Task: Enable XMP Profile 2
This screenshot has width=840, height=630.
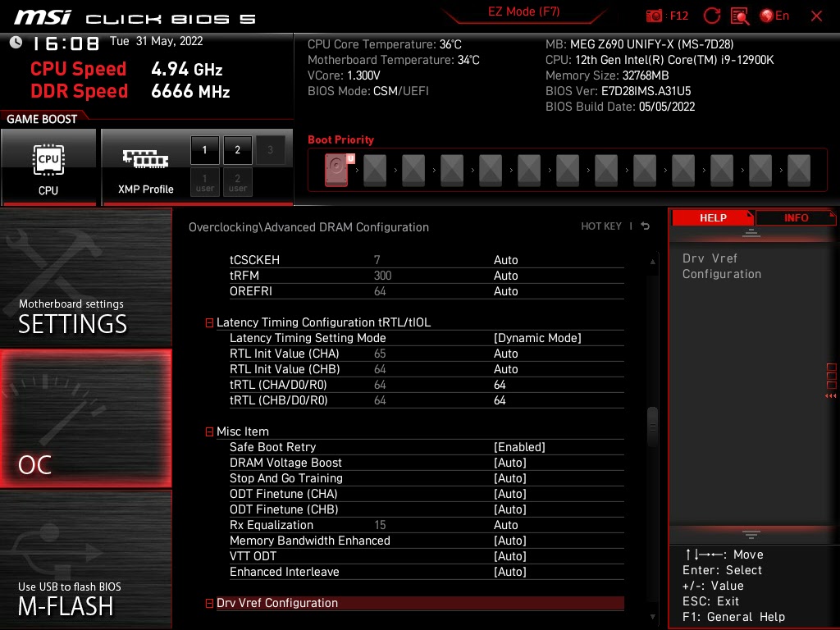Action: [x=237, y=149]
